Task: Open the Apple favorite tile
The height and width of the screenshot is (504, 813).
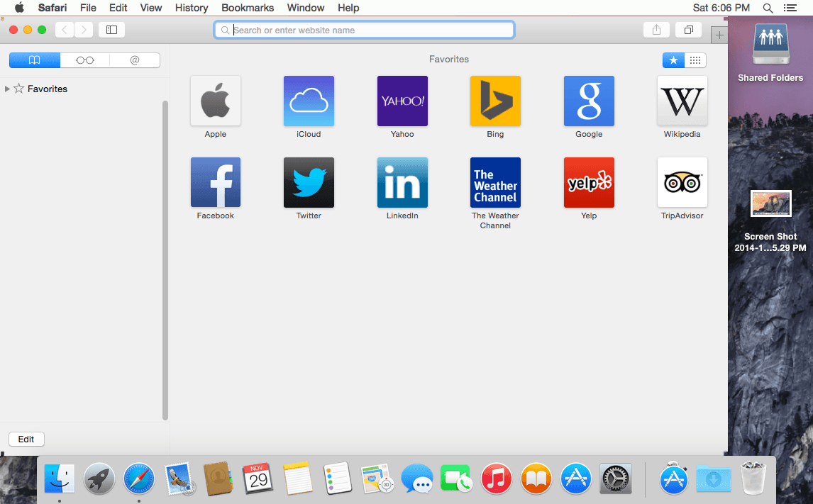Action: tap(215, 101)
